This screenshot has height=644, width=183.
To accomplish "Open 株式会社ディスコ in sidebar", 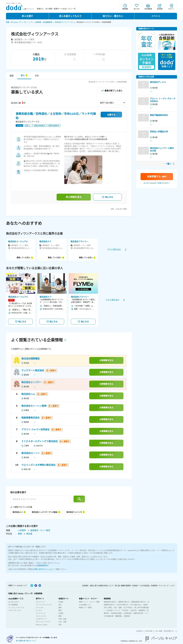I will [x=158, y=82].
